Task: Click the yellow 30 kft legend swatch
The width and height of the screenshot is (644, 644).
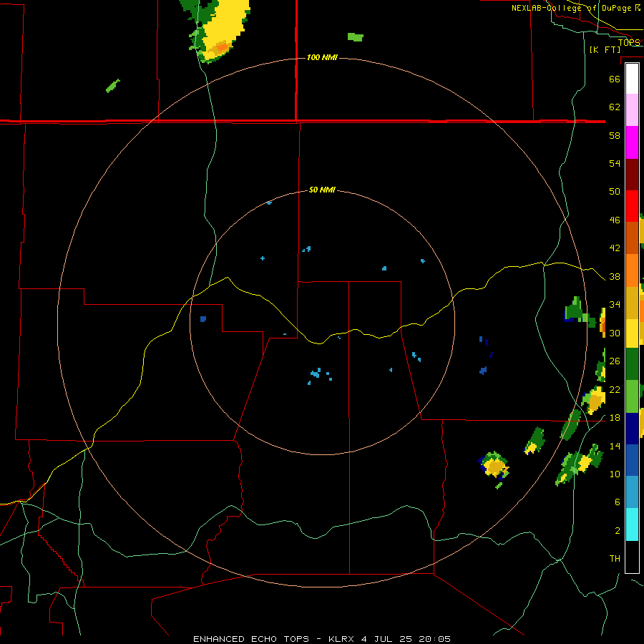Action: tap(632, 333)
